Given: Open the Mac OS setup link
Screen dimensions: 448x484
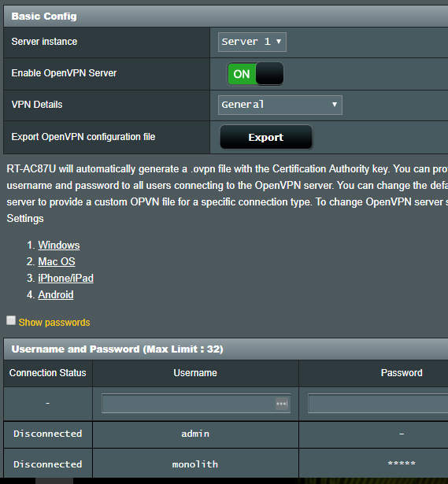Looking at the screenshot, I should (57, 261).
